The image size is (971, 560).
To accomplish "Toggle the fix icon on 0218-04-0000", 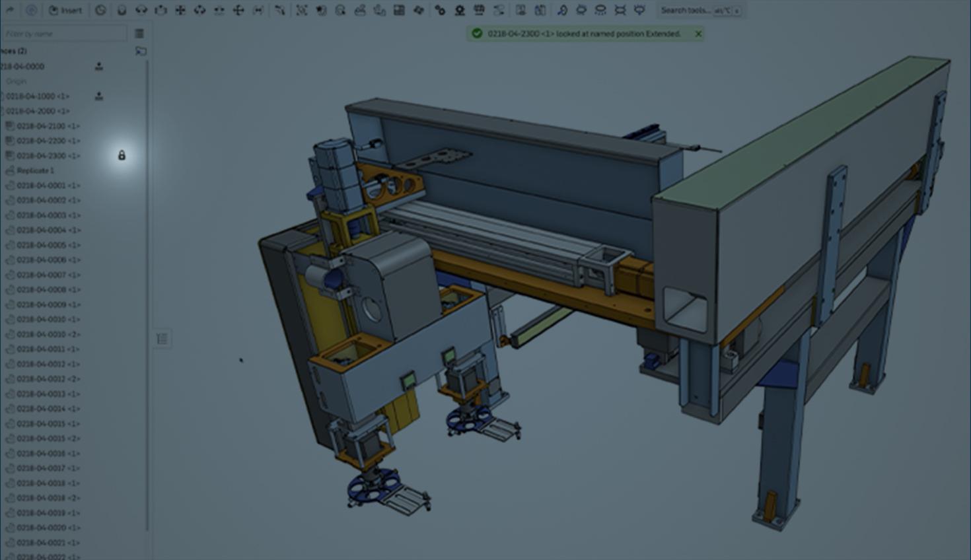I will (x=99, y=66).
